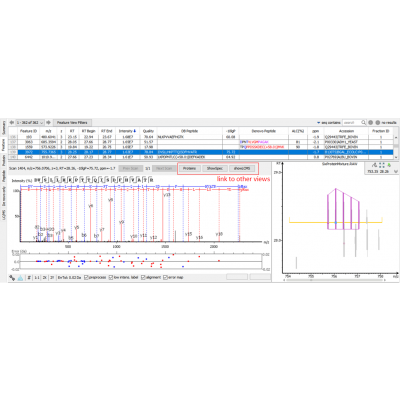Switch to the Peptide side tab
The height and width of the screenshot is (400, 400).
pyautogui.click(x=4, y=176)
